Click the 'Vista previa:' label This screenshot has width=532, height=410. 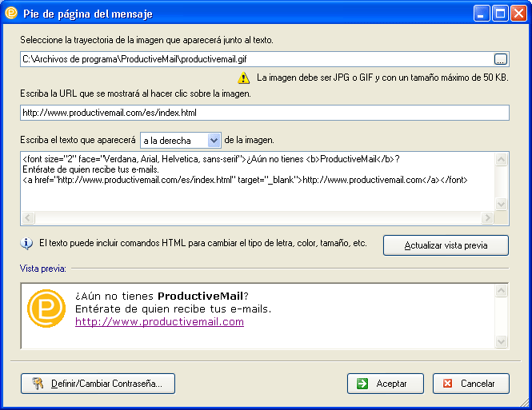(43, 269)
